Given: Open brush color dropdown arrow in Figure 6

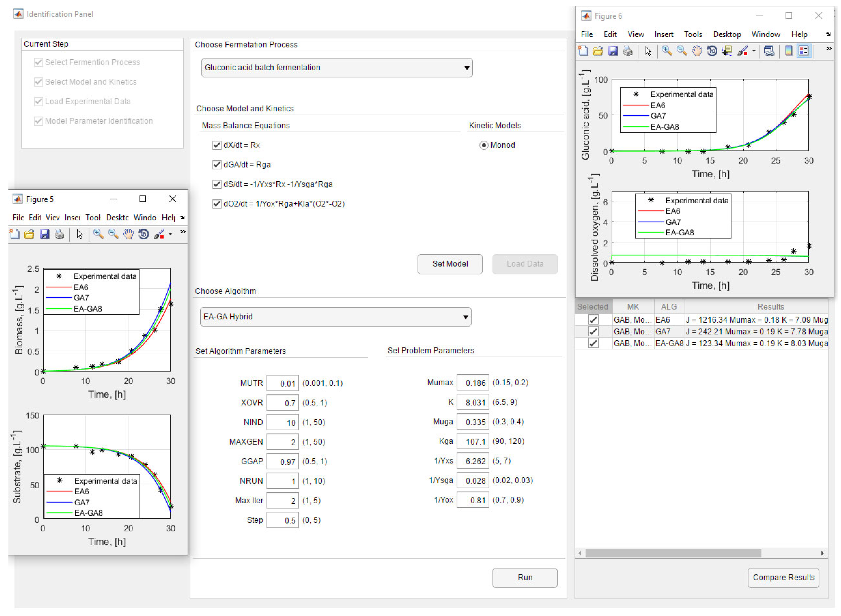Looking at the screenshot, I should [754, 51].
